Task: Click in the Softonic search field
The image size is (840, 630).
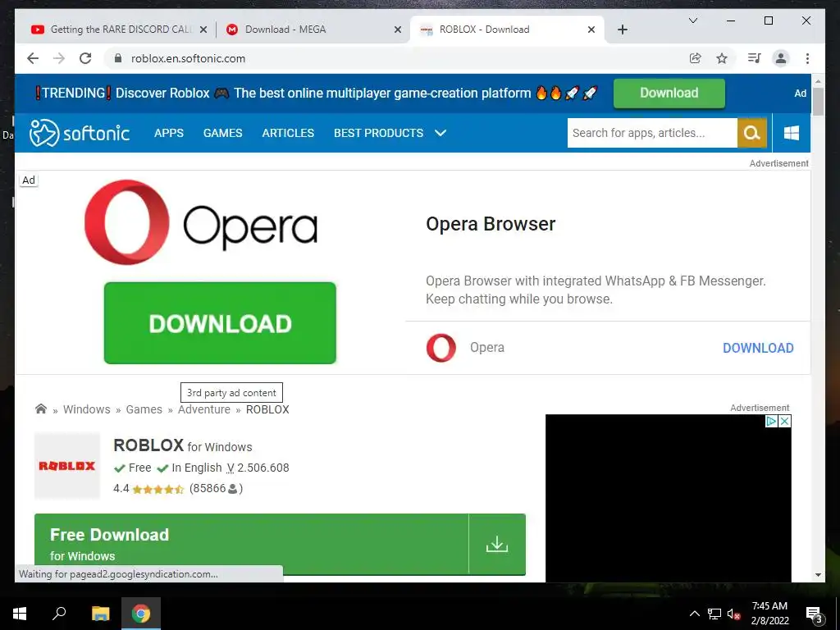Action: tap(652, 133)
